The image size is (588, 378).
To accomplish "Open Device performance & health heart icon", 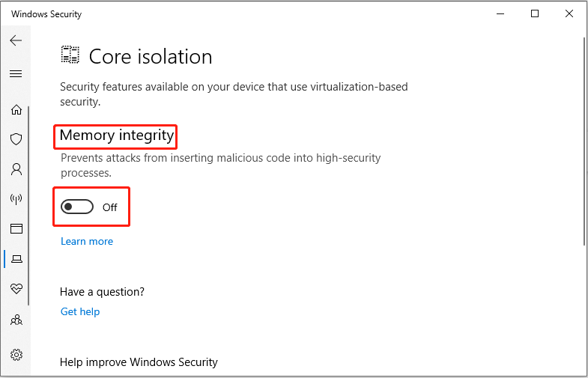I will [x=16, y=289].
